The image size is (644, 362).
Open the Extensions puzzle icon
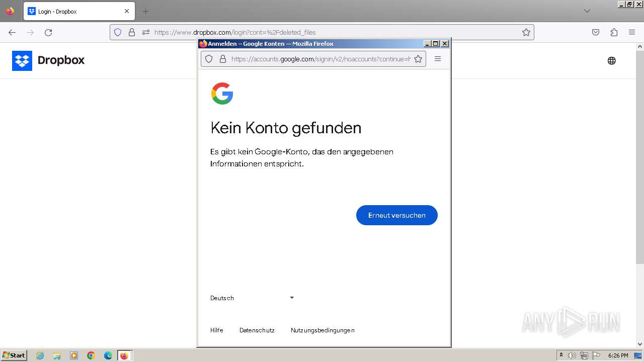click(x=614, y=32)
